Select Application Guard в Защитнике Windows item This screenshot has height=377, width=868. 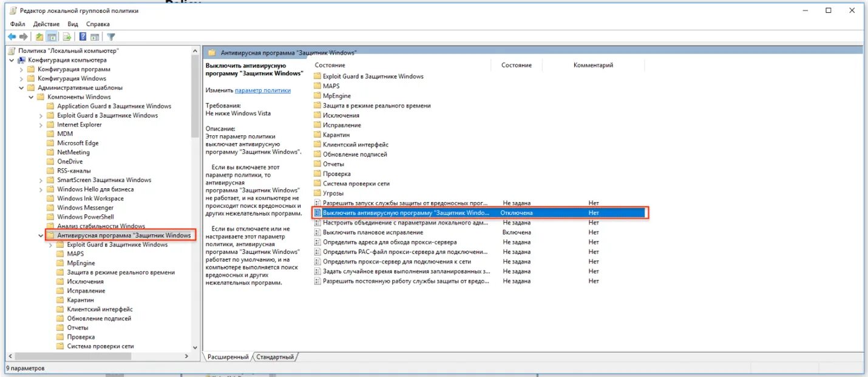pyautogui.click(x=114, y=106)
